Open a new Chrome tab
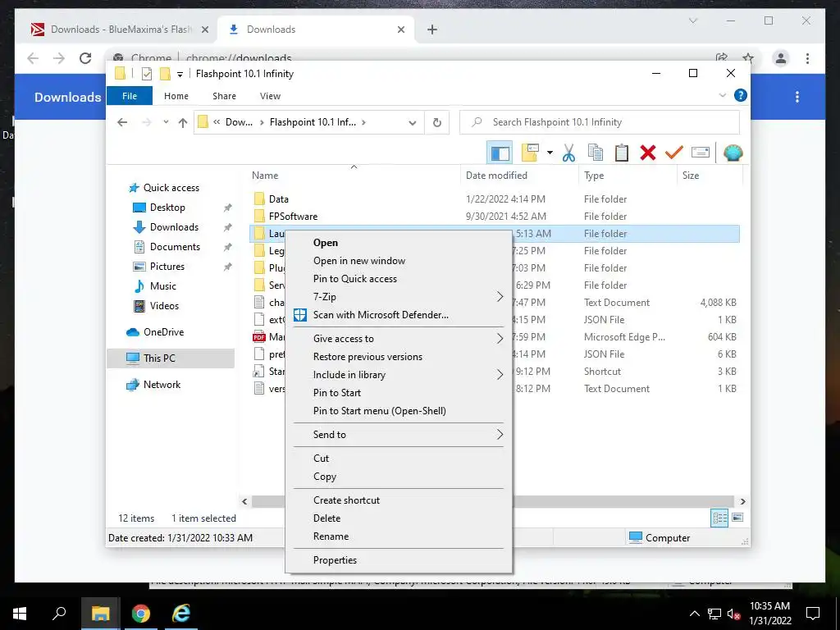 tap(432, 30)
